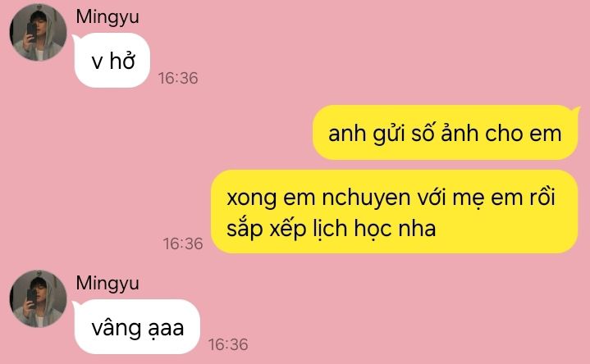Viewport: 590px width, 364px height.
Task: Select the "anh gửi số ảnh cho em" bubble
Action: [445, 132]
